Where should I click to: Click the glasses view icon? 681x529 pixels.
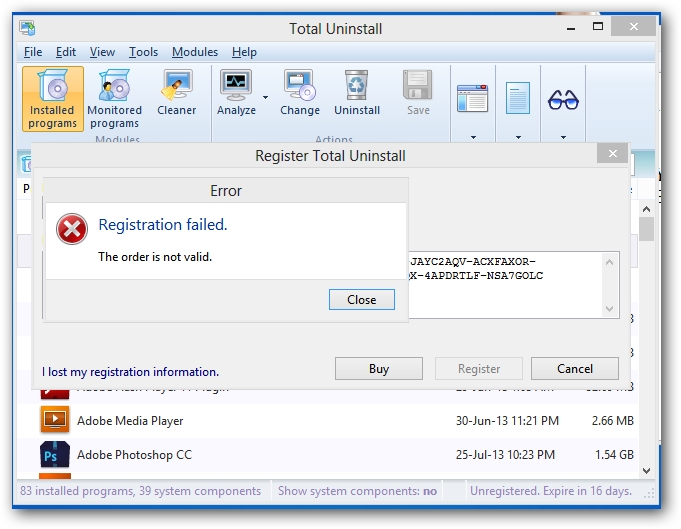tap(563, 99)
